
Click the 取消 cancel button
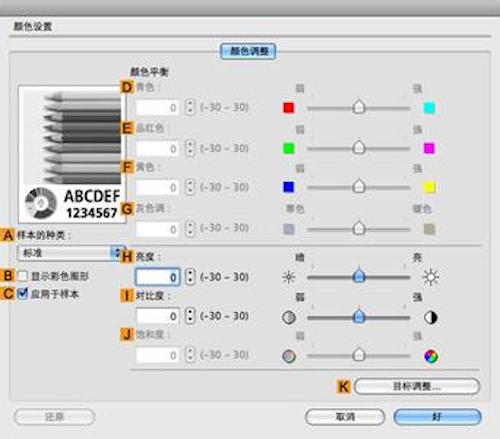345,417
